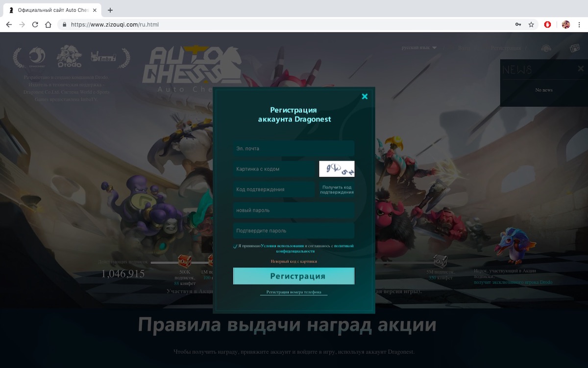Screen dimensions: 588x368
Task: Open a new browser tab
Action: [x=110, y=10]
